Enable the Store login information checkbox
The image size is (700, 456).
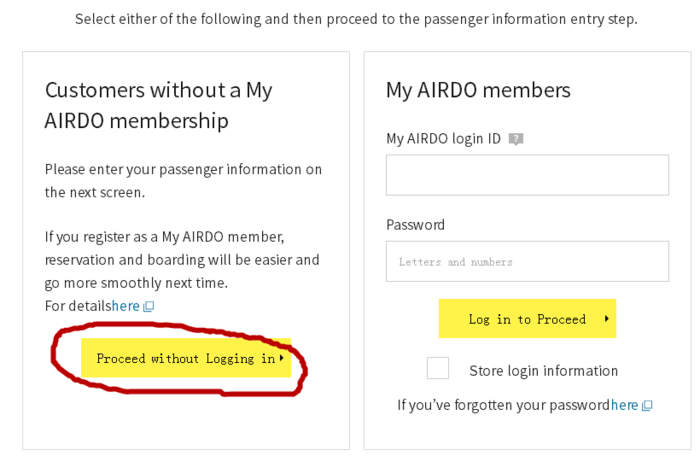pyautogui.click(x=438, y=369)
